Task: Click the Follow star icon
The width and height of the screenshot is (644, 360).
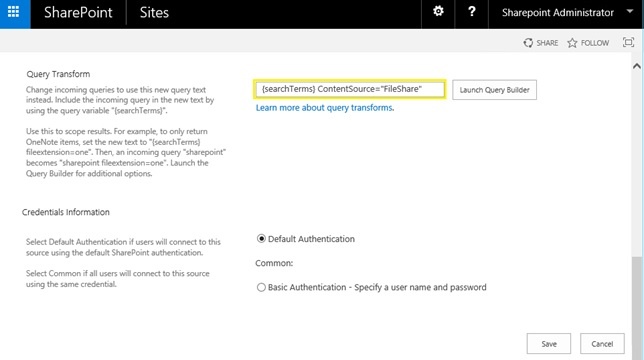Action: point(572,43)
